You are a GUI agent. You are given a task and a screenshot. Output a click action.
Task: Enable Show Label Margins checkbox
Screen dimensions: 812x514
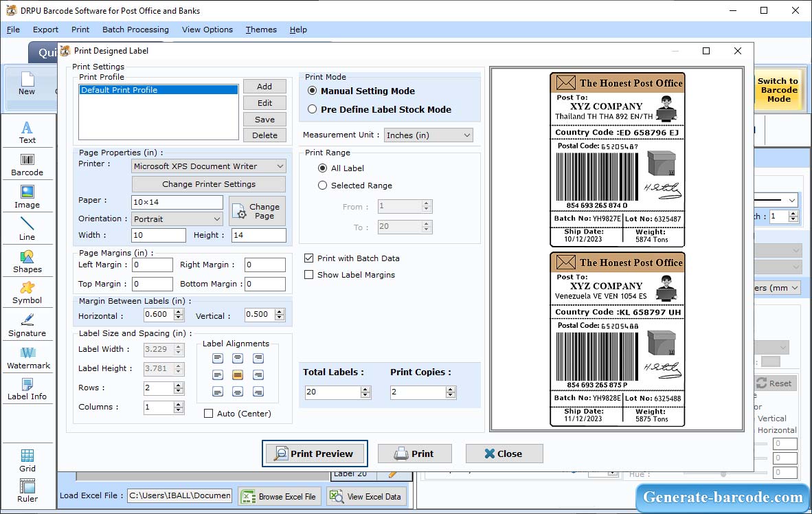(308, 275)
